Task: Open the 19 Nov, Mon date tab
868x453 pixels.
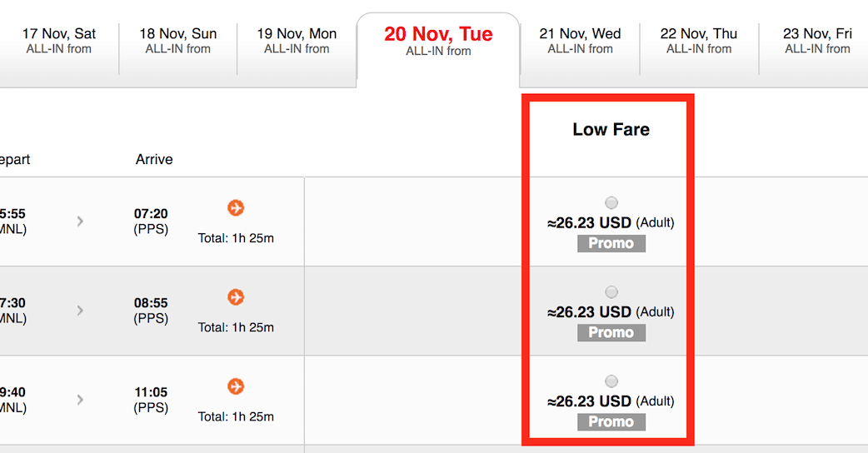Action: (297, 41)
